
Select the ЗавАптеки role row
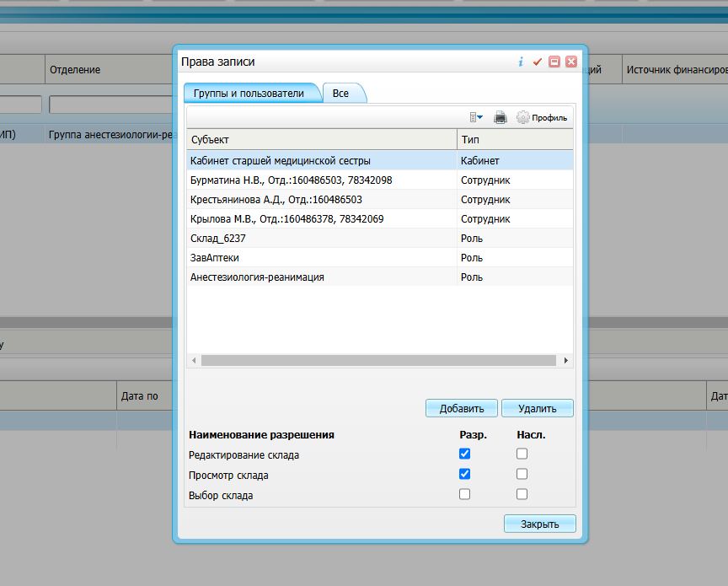click(320, 258)
